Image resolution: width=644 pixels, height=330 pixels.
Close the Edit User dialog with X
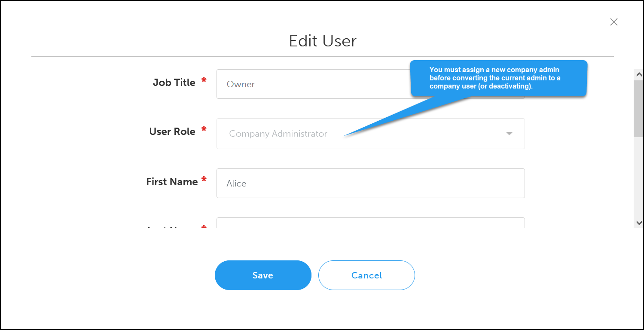click(613, 22)
